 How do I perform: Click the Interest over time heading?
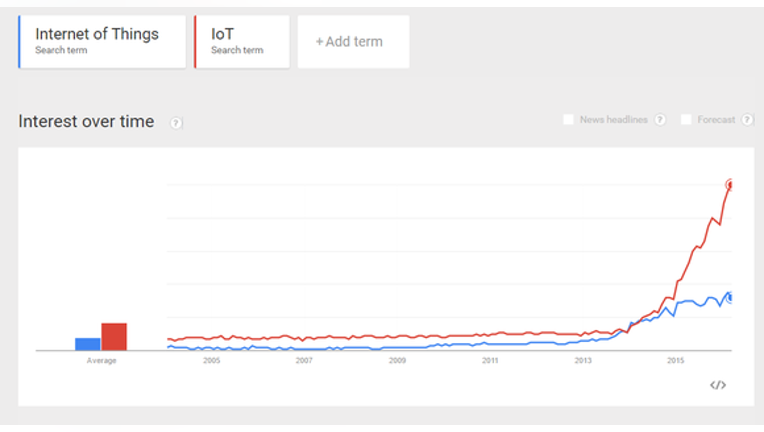click(x=86, y=121)
